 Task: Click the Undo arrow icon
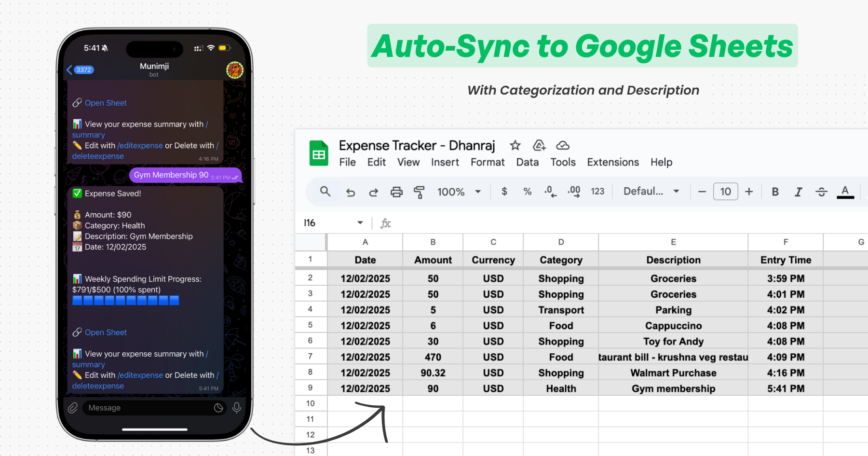[x=351, y=192]
